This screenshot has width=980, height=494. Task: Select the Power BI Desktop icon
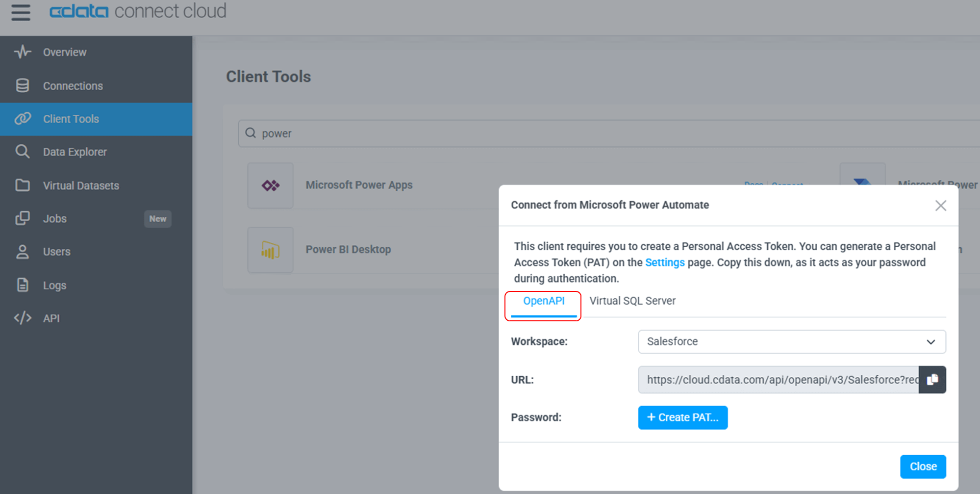(x=270, y=250)
